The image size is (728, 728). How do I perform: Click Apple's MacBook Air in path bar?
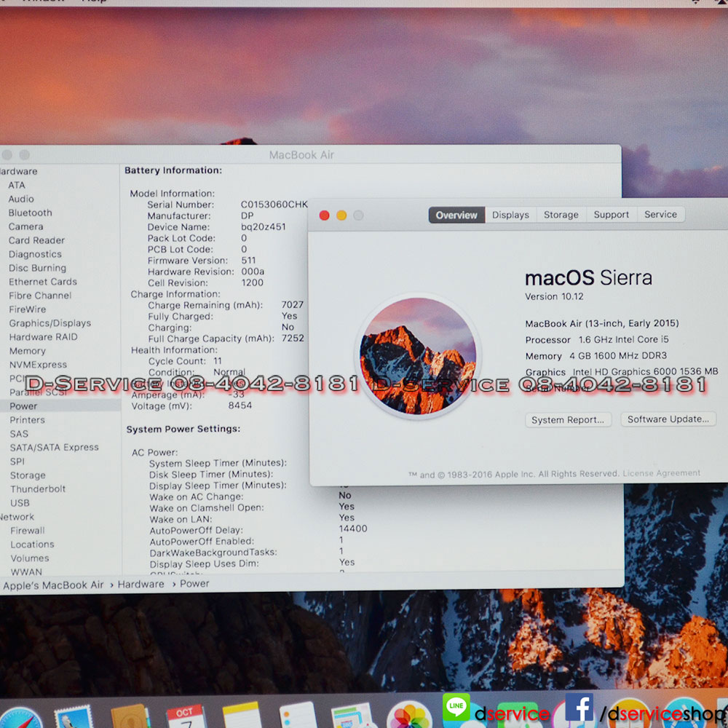coord(53,585)
